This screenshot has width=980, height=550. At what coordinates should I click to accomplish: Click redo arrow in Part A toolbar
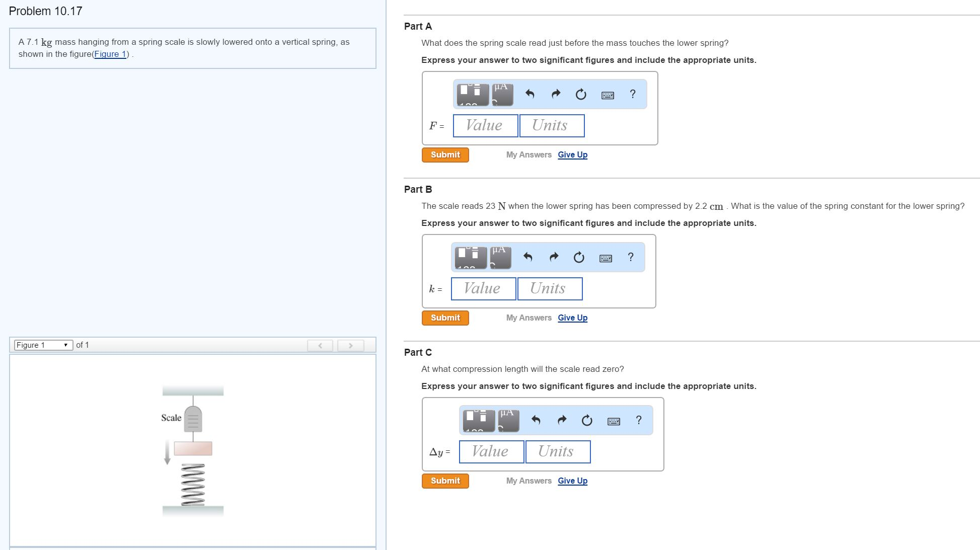point(556,94)
